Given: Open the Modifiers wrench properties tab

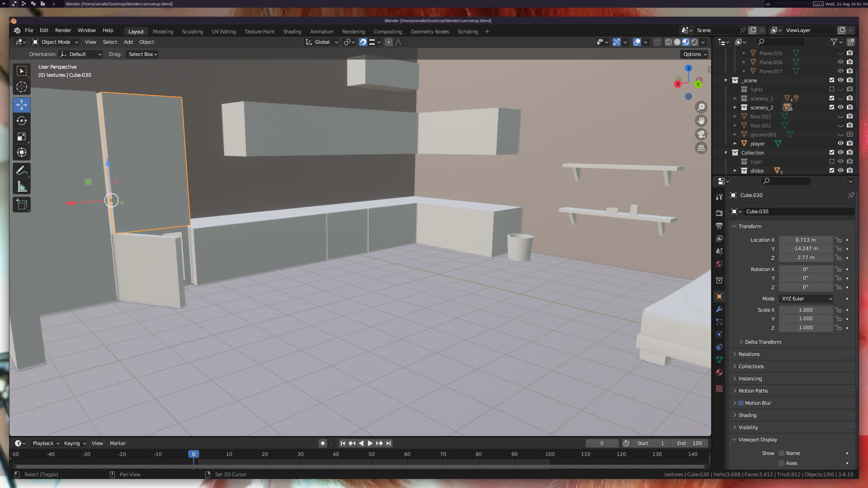Looking at the screenshot, I should [x=719, y=310].
